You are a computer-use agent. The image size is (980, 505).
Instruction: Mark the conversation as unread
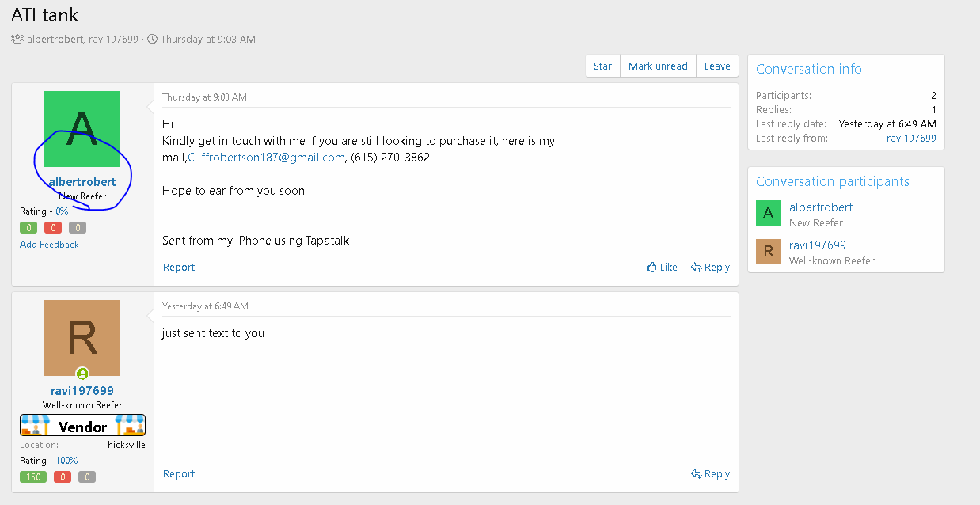[x=658, y=66]
